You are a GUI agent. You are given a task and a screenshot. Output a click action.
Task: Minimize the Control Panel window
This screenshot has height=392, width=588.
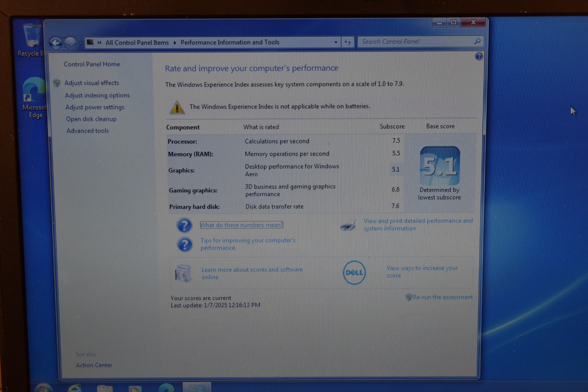tap(439, 23)
